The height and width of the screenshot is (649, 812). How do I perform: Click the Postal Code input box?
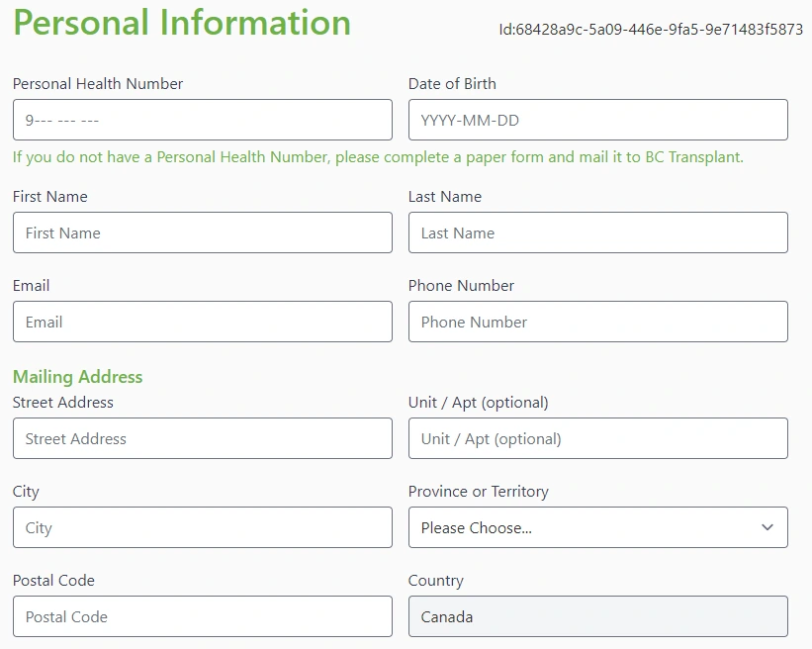[202, 616]
